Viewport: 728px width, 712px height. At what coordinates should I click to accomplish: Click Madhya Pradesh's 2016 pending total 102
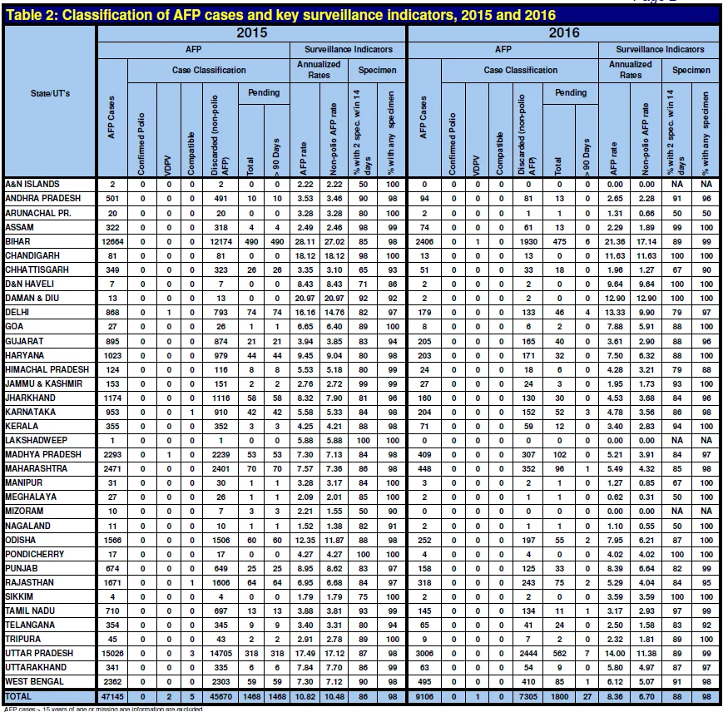559,455
